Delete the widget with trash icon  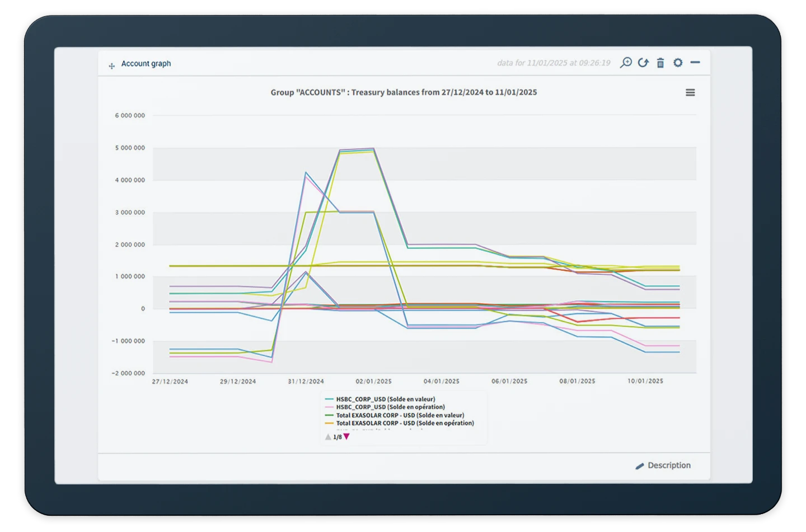[660, 63]
